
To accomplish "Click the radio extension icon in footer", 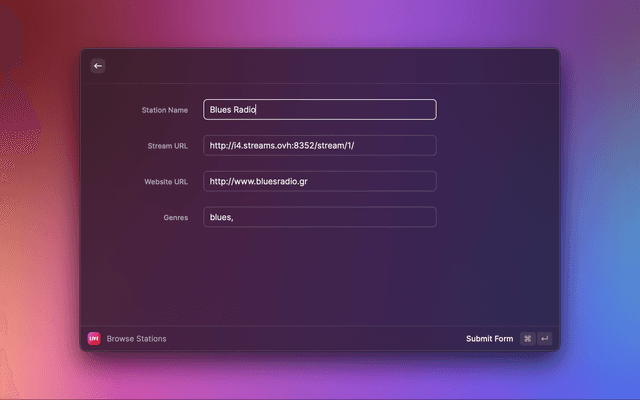I will (95, 338).
